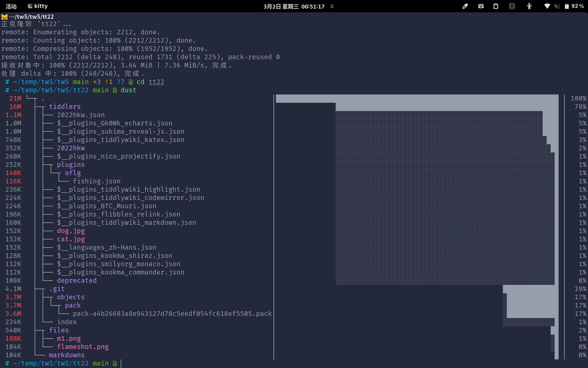Click the 100% percentage value
Viewport: 588px width, 368px height.
pyautogui.click(x=579, y=98)
